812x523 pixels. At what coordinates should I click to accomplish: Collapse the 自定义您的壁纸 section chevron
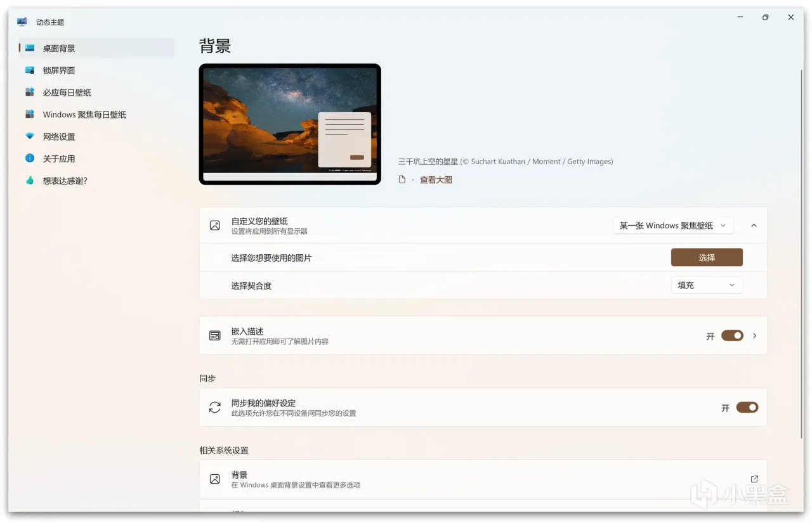754,226
